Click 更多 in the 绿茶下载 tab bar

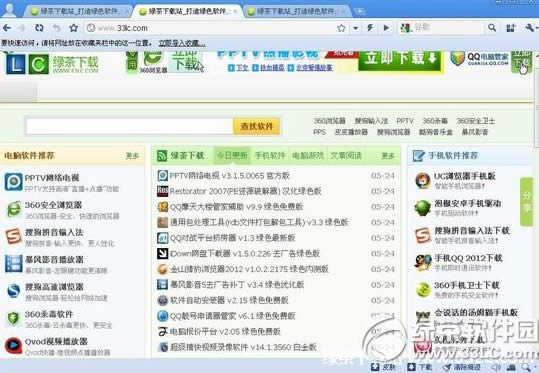388,156
